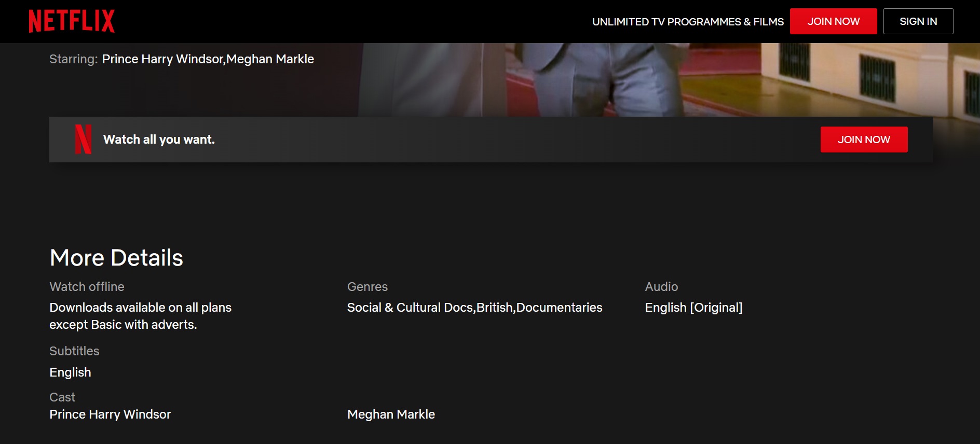Click the Netflix logo in header
The image size is (980, 444).
pos(72,21)
